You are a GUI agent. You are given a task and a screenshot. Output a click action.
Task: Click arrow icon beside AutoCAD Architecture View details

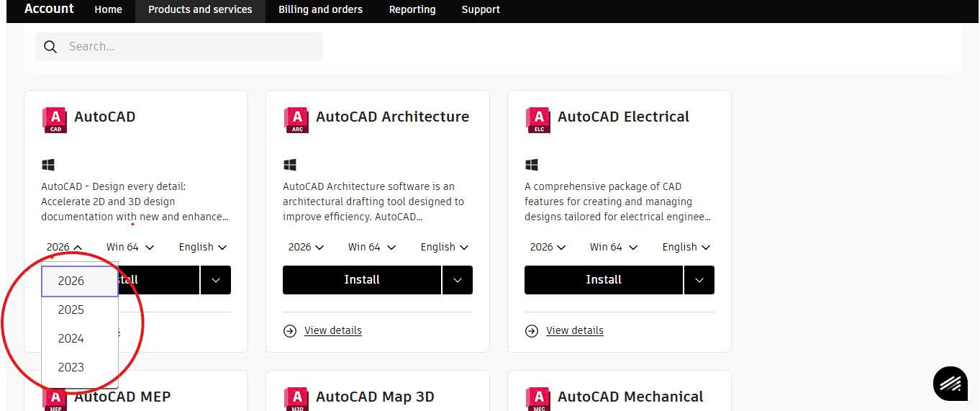(x=290, y=331)
